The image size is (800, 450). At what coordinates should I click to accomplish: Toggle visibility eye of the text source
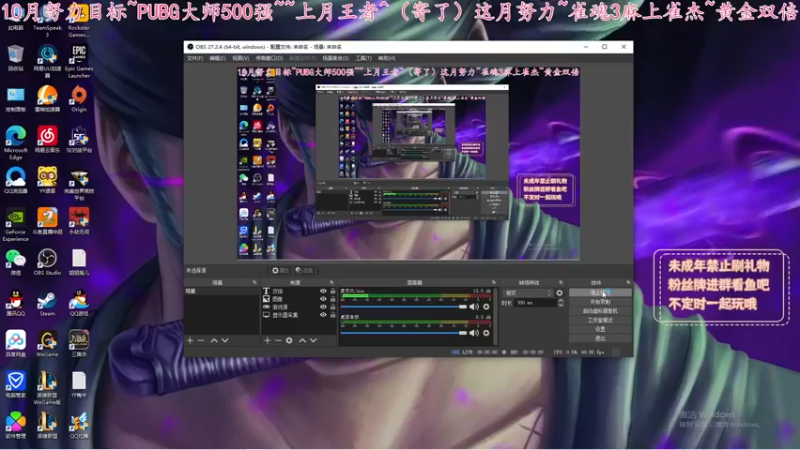tap(323, 291)
